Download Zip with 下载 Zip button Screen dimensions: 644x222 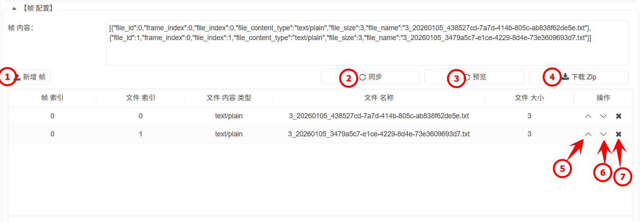tap(579, 77)
